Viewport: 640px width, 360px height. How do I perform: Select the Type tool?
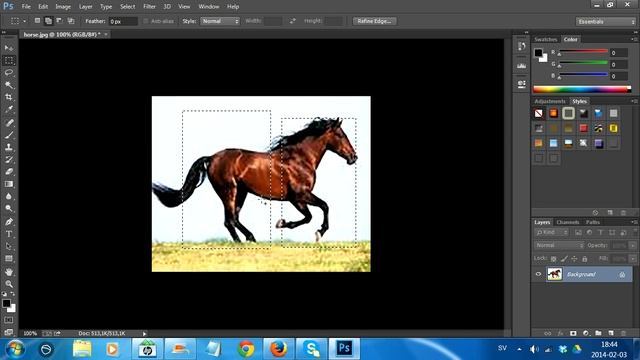click(x=9, y=234)
